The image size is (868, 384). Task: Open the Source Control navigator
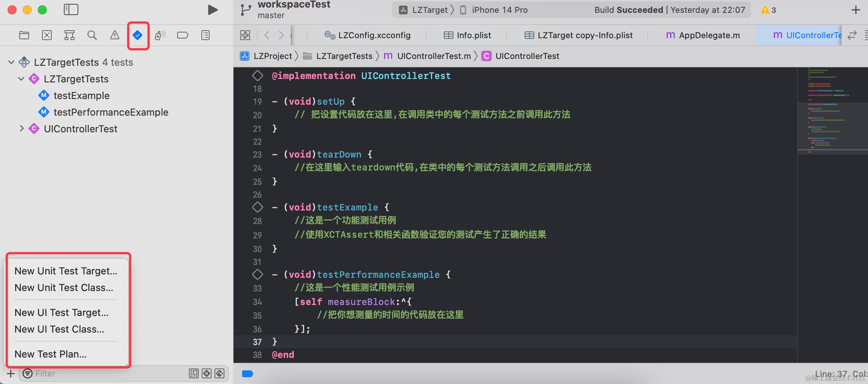coord(47,35)
